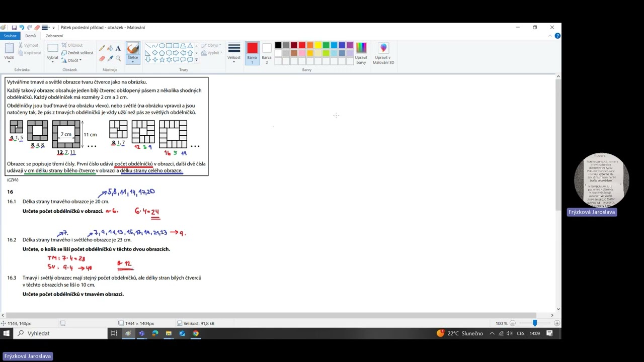
Task: Open the Štětce brushes dropdown
Action: pyautogui.click(x=133, y=59)
